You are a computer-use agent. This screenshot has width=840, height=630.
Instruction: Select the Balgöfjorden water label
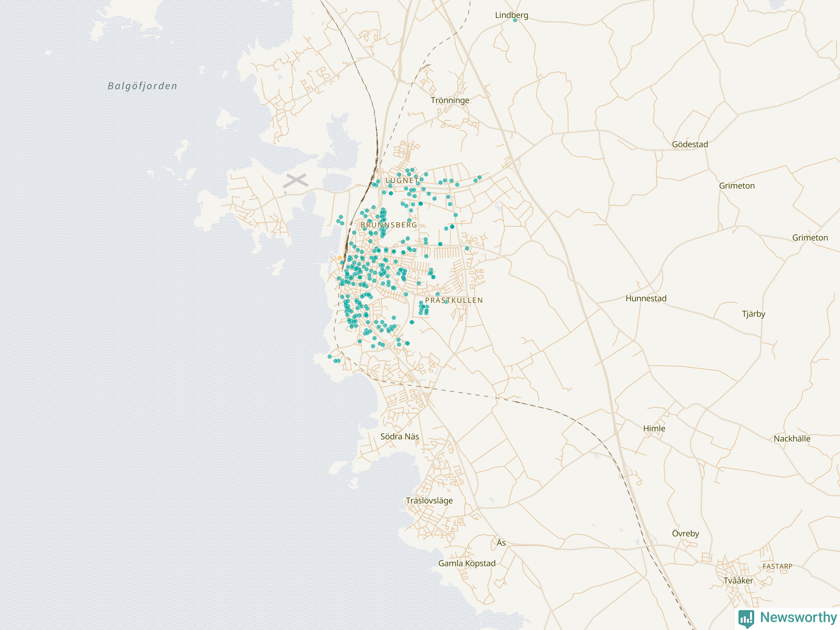pyautogui.click(x=142, y=86)
